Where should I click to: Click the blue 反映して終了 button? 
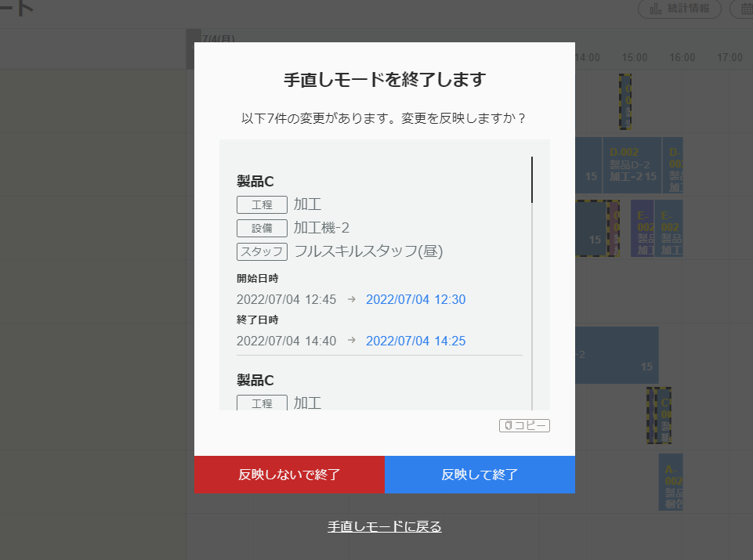click(480, 475)
